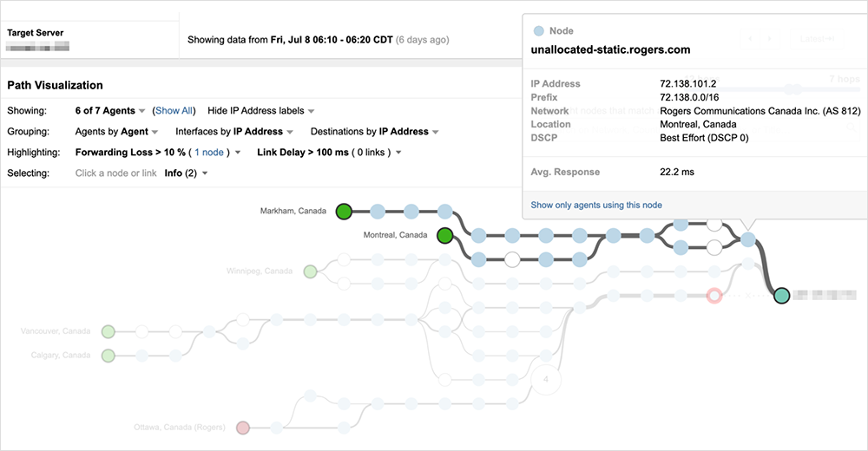Open the Info (2) selection menu

tap(187, 173)
